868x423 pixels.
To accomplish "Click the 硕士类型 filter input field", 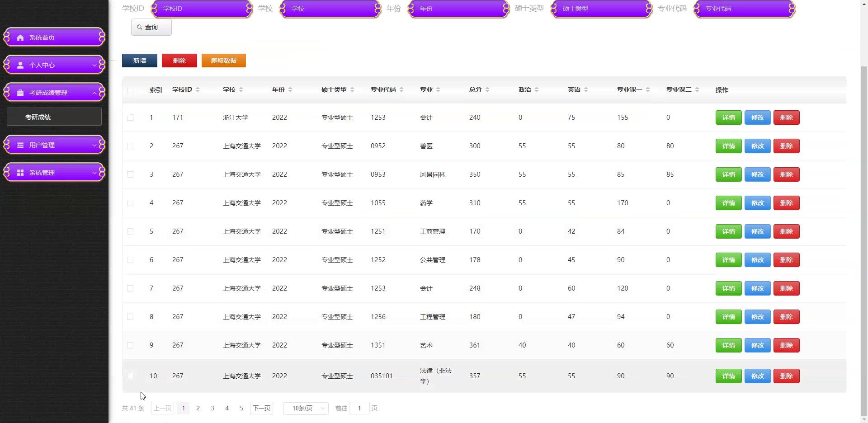I will (601, 9).
